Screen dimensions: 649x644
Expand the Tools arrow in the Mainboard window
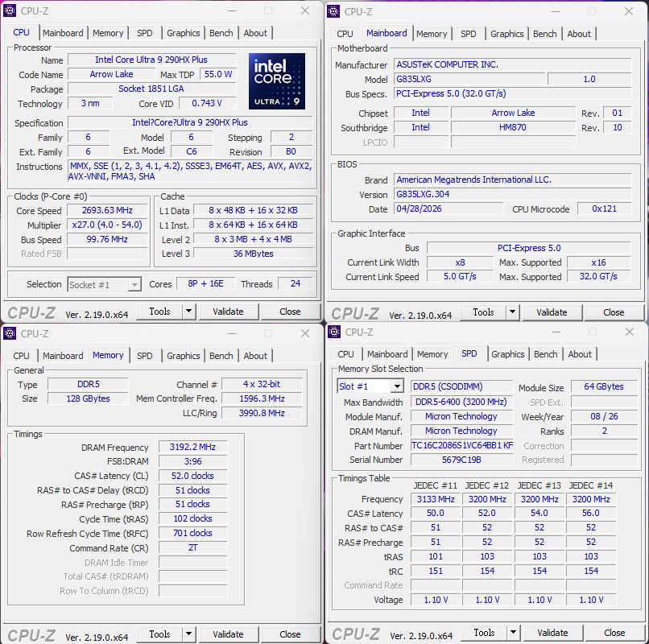[x=512, y=312]
